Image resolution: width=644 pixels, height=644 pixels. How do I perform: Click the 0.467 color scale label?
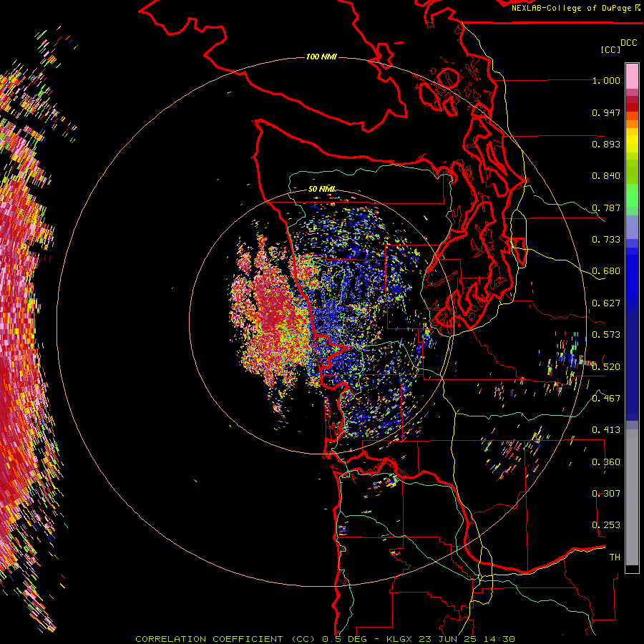606,399
